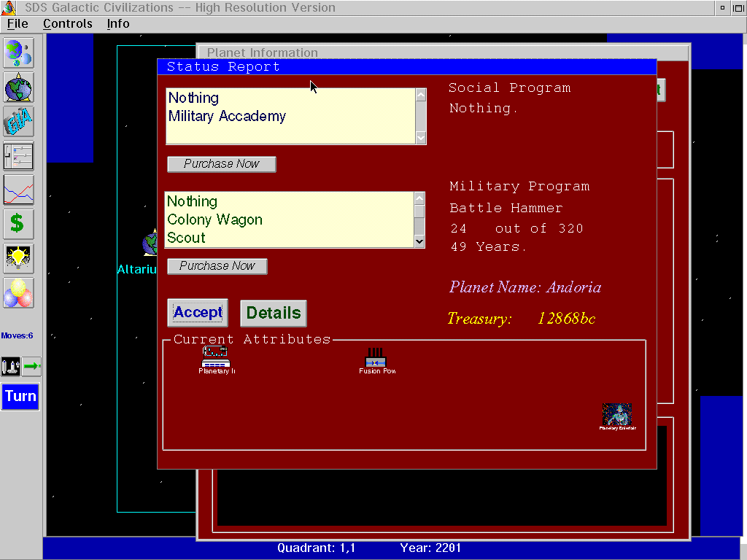Open the light bulb research icon
Viewport: 747px width, 560px height.
point(18,259)
